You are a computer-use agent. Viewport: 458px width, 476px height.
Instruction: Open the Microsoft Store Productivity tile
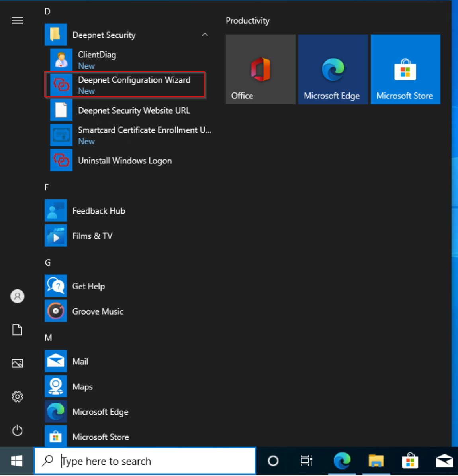[405, 69]
